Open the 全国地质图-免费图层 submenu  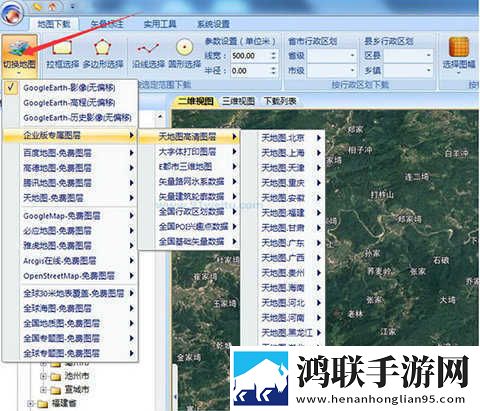[x=70, y=323]
